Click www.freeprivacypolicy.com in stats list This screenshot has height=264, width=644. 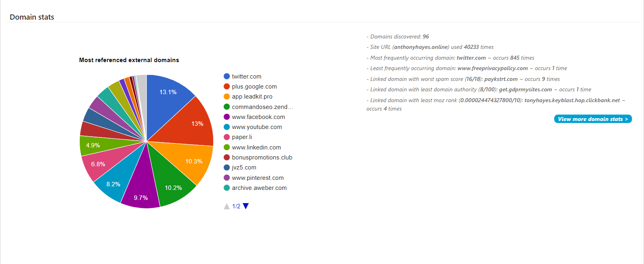[x=493, y=68]
